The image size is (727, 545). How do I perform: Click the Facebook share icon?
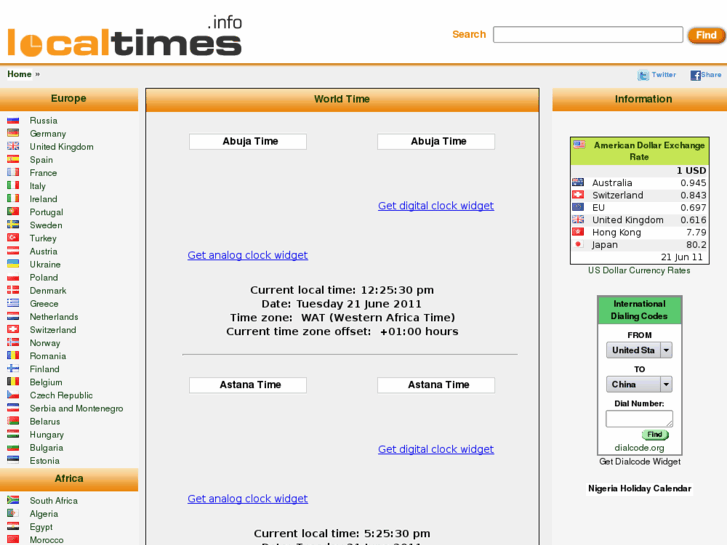[x=695, y=75]
